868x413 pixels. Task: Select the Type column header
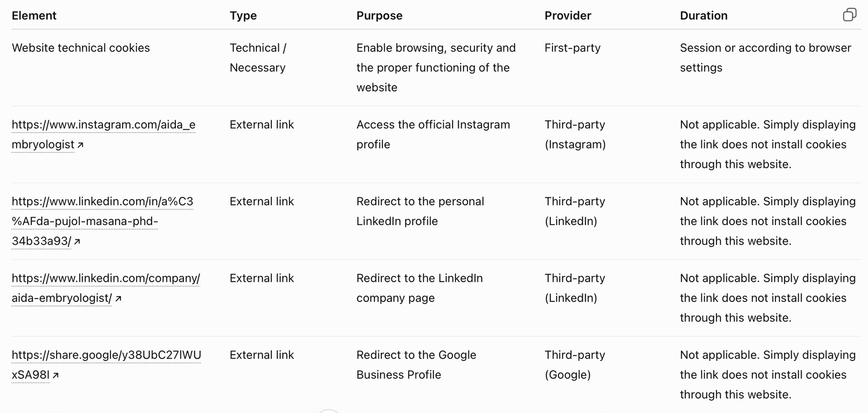[x=243, y=16]
